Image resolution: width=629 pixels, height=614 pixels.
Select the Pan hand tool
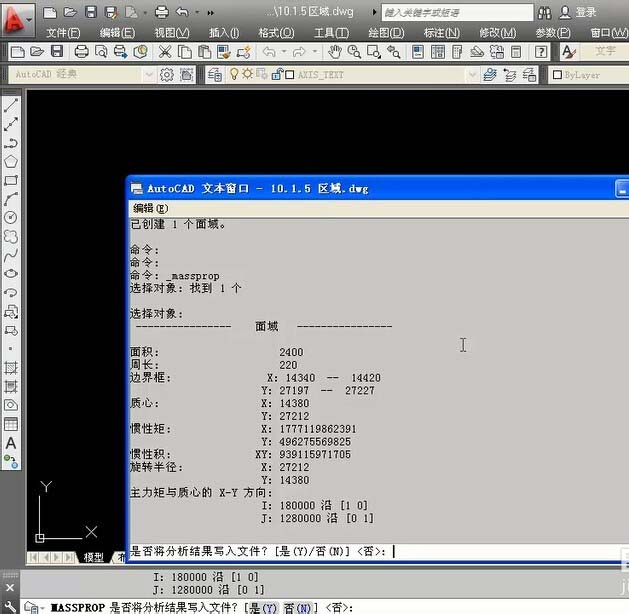pos(335,52)
